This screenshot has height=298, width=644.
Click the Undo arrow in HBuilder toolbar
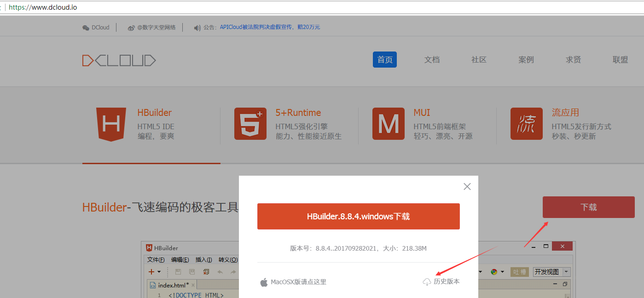tap(220, 272)
